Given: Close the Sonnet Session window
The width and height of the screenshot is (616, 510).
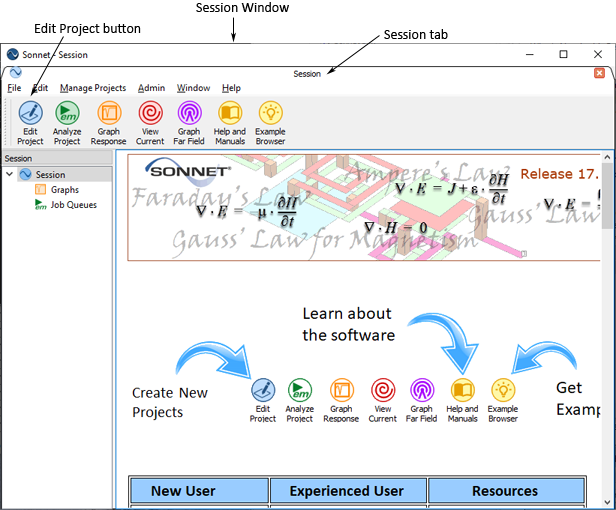Looking at the screenshot, I should 598,54.
